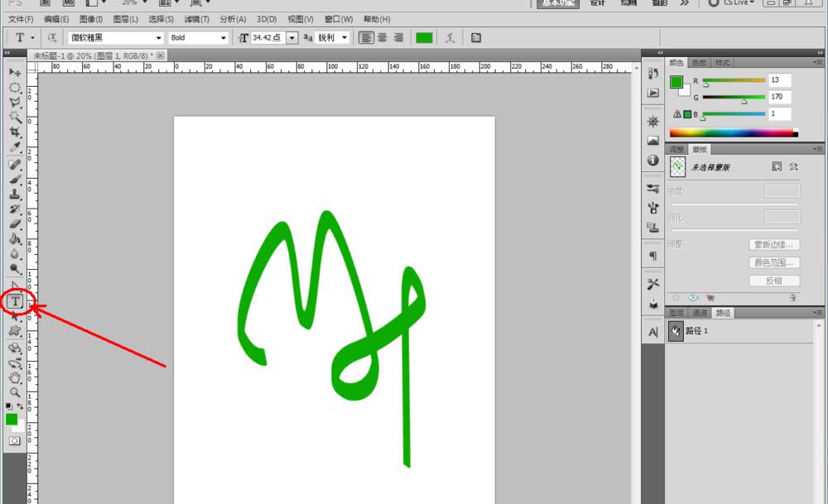The image size is (828, 504).
Task: Select the 基本功能 workspace button
Action: (x=557, y=3)
